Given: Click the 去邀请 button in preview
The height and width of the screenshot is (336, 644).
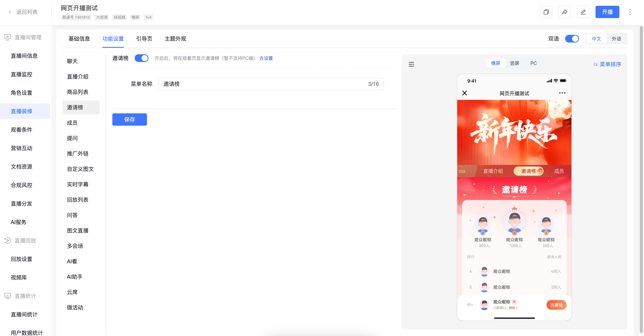Looking at the screenshot, I should [556, 305].
